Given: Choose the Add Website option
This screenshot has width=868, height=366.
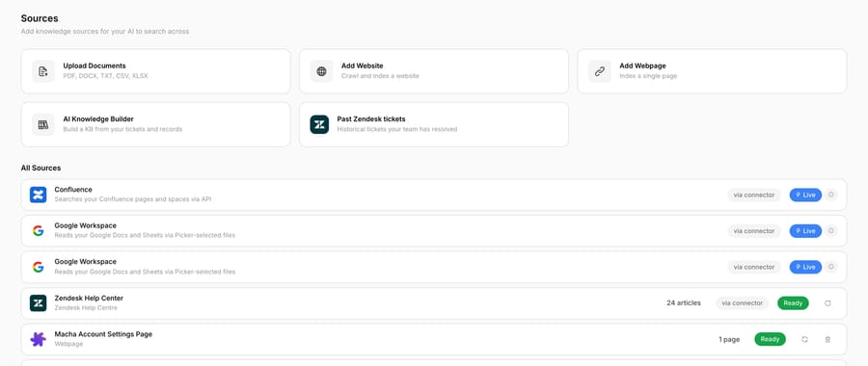Looking at the screenshot, I should pyautogui.click(x=433, y=71).
